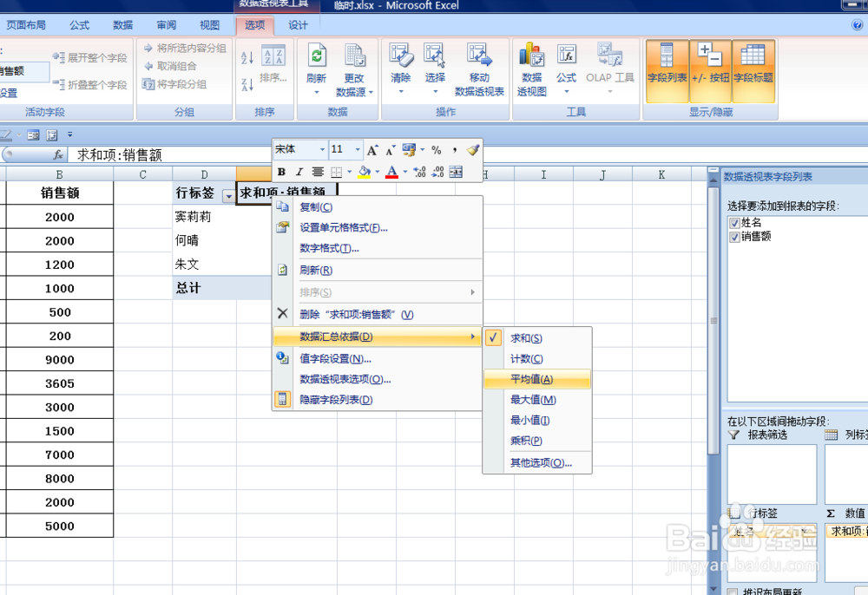Viewport: 868px width, 595px height.
Task: Click comma style in mini toolbar
Action: 455,150
